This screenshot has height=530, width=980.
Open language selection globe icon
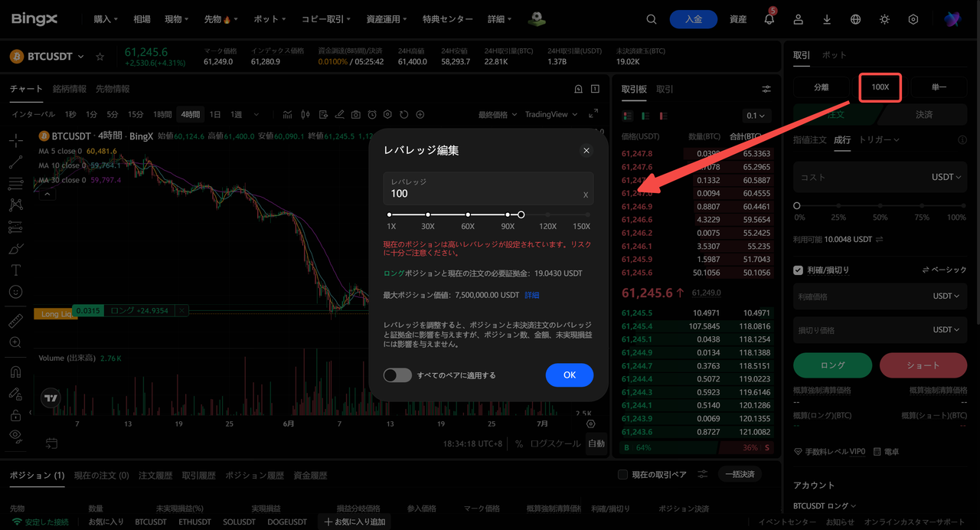coord(856,19)
